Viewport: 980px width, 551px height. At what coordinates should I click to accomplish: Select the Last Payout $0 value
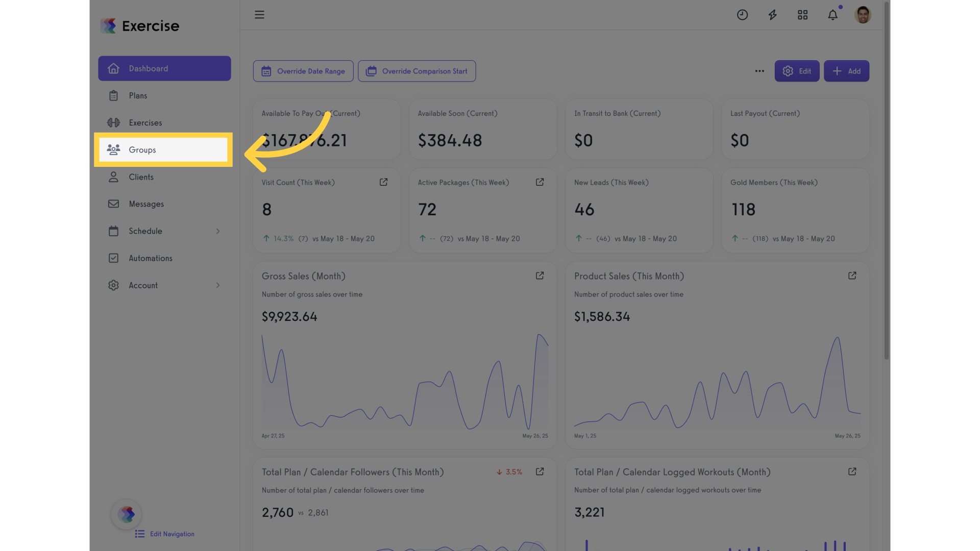pos(740,140)
